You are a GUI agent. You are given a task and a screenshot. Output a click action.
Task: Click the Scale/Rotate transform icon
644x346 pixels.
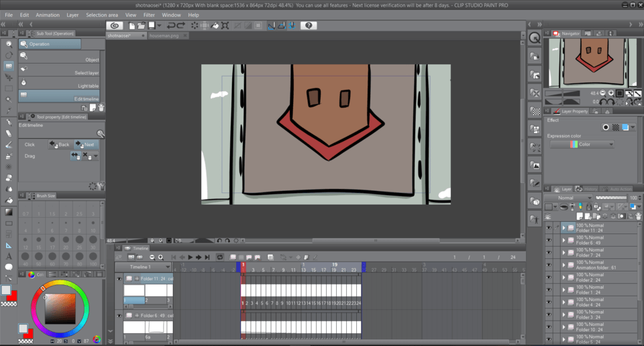click(x=225, y=25)
